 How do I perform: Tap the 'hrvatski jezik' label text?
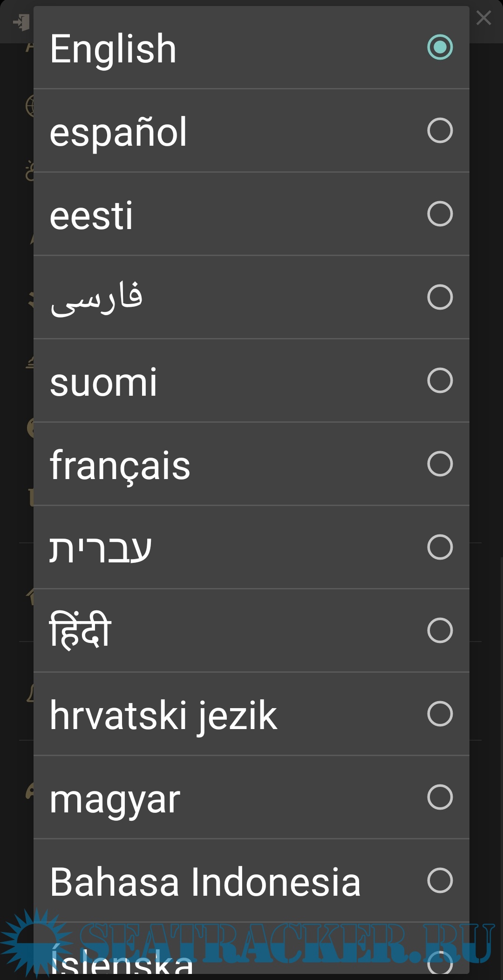point(163,716)
